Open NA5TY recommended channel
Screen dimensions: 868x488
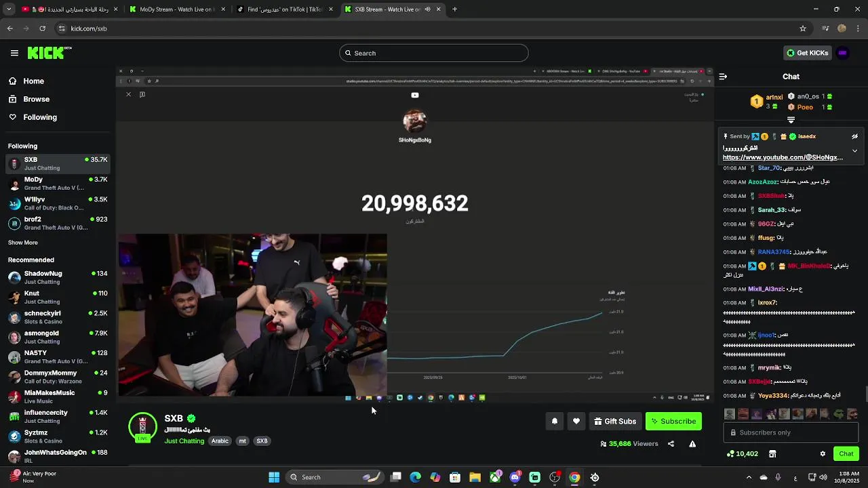(x=58, y=357)
